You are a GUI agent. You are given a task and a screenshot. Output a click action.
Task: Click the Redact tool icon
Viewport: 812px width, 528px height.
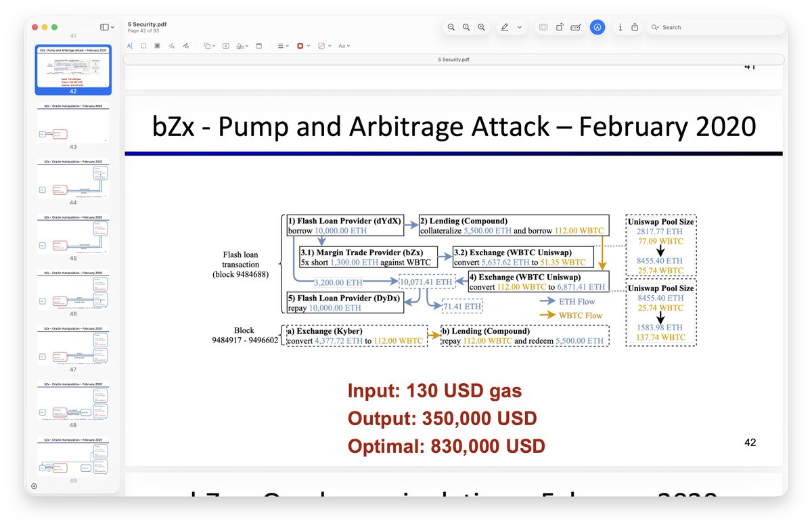click(543, 27)
